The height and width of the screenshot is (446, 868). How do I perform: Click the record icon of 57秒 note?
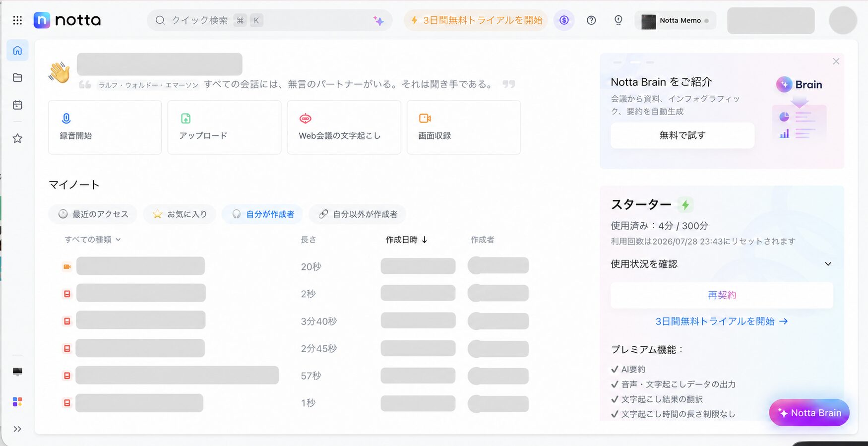coord(67,376)
